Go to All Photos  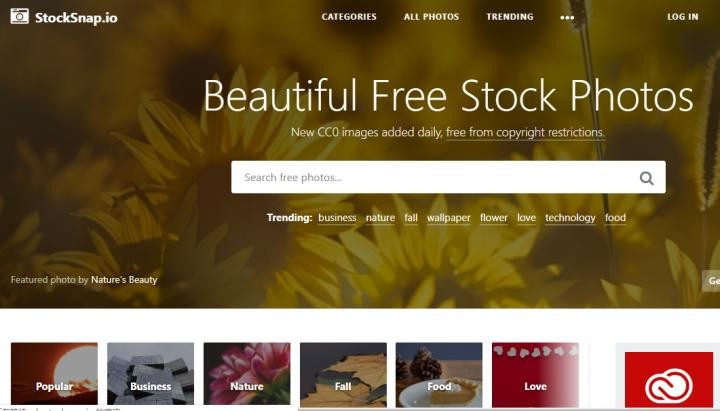(431, 17)
